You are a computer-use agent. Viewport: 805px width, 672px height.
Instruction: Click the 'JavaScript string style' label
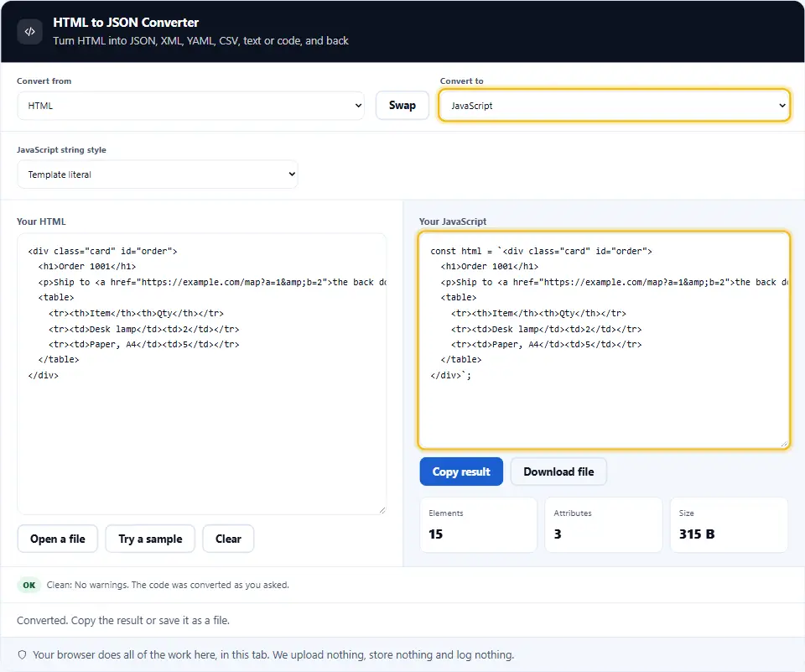[x=61, y=150]
